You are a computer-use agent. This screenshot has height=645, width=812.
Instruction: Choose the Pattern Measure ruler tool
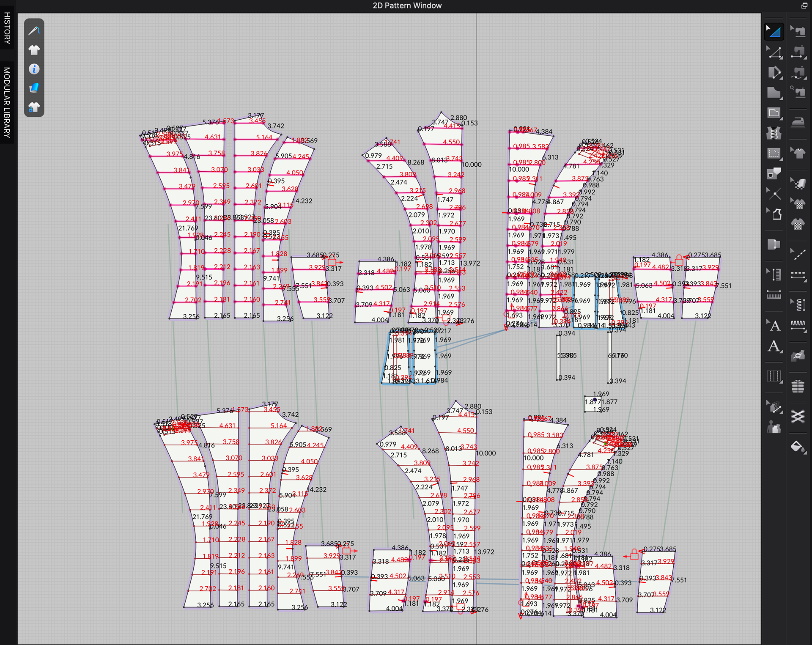tap(774, 295)
